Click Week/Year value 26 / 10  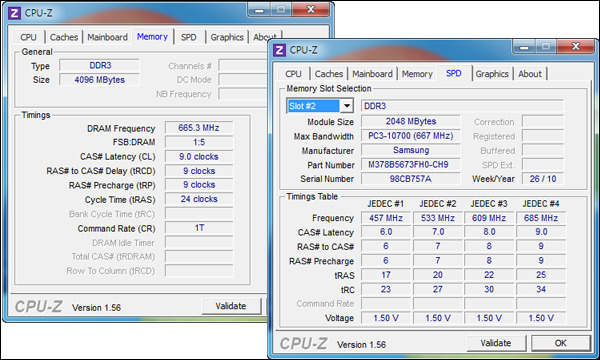543,179
